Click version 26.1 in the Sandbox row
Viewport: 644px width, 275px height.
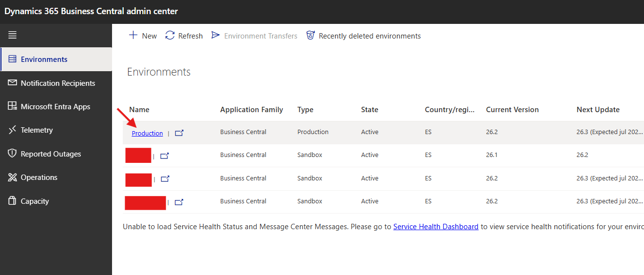(x=492, y=155)
